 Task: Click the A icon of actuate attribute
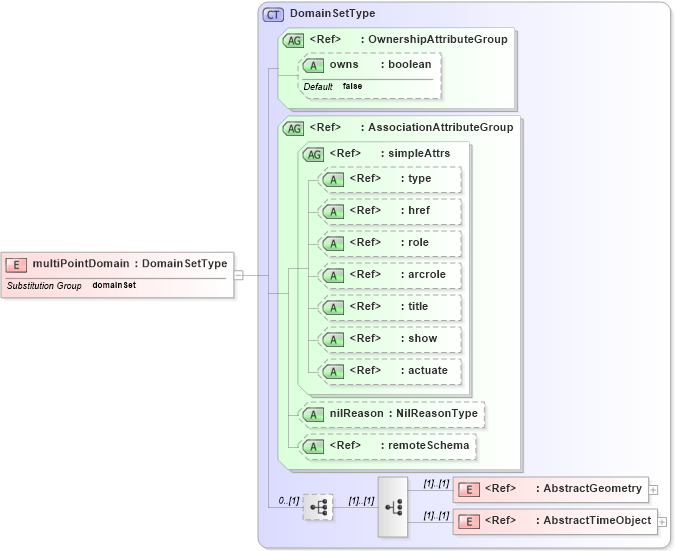pos(333,371)
